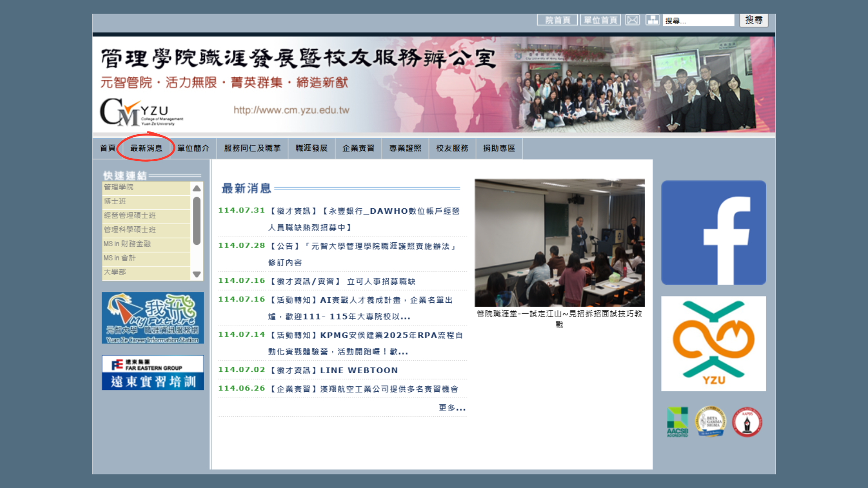The image size is (868, 488).
Task: Open Far Eastern Group 遠東實習培訓 banner
Action: (153, 373)
